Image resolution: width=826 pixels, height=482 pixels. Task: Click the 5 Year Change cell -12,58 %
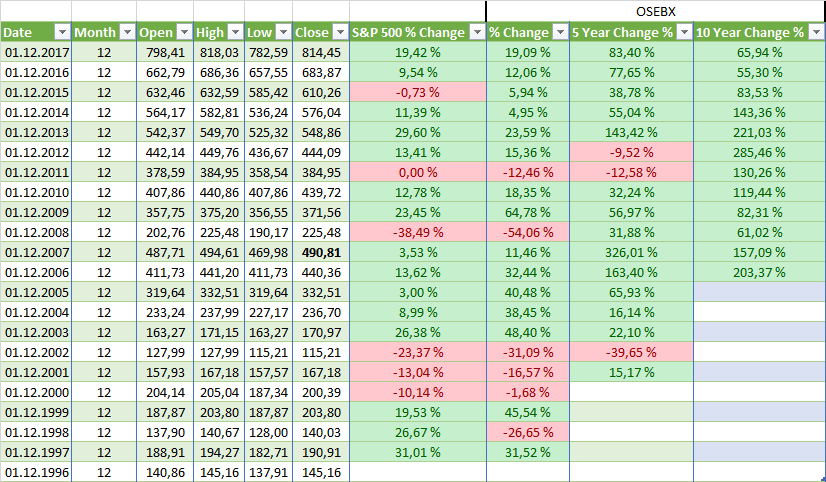[x=631, y=173]
